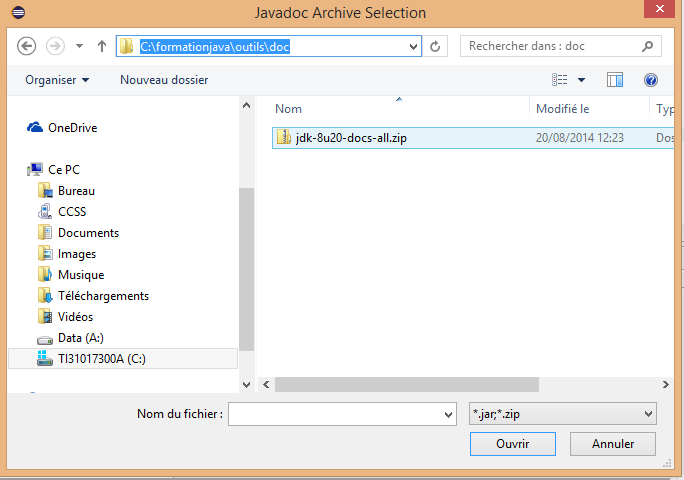The height and width of the screenshot is (480, 684).
Task: Click the Eclipse icon in title bar
Action: point(18,12)
